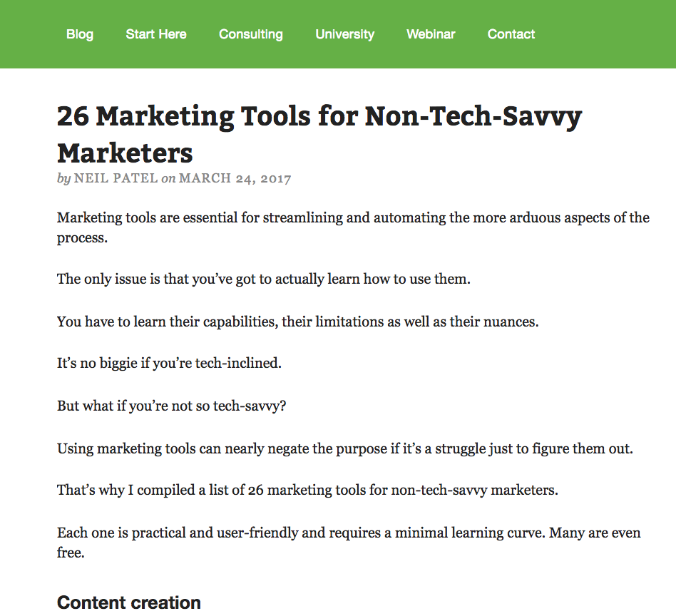Image resolution: width=676 pixels, height=616 pixels.
Task: Click the word 'Marketers' in the title
Action: [x=125, y=153]
